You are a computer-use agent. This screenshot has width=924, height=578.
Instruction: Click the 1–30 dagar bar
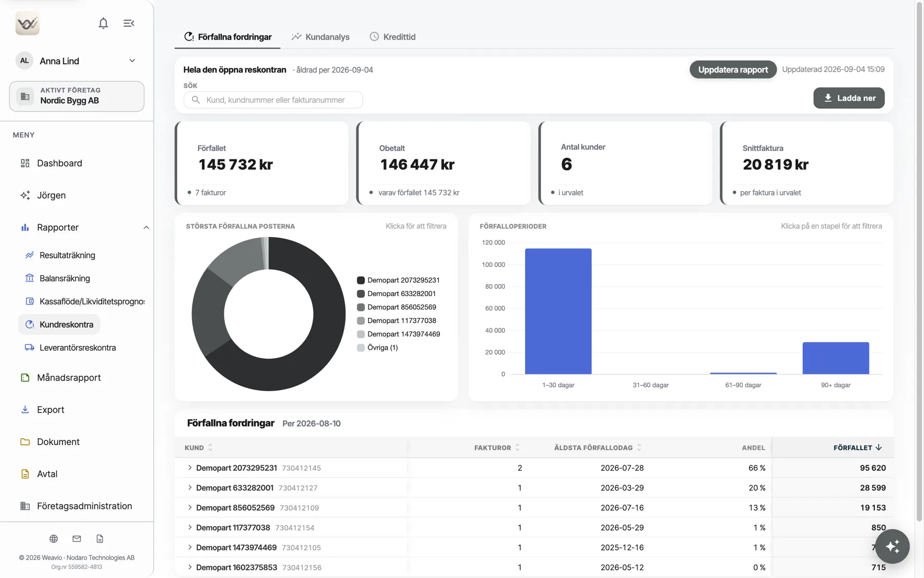[x=558, y=311]
